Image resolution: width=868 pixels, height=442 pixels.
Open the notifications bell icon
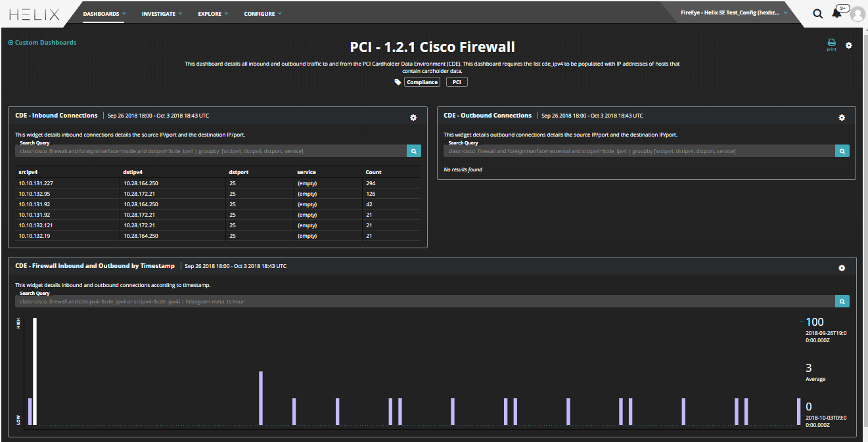pyautogui.click(x=837, y=14)
